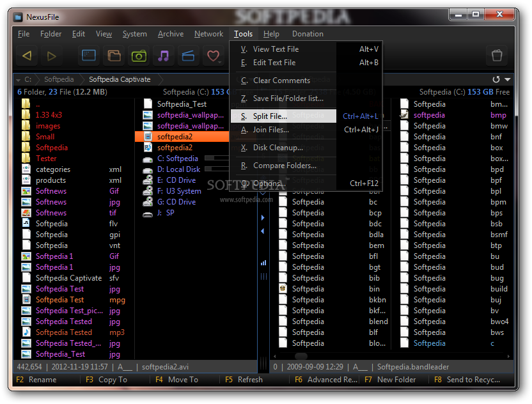
Task: Open the favorites heart icon
Action: click(213, 56)
